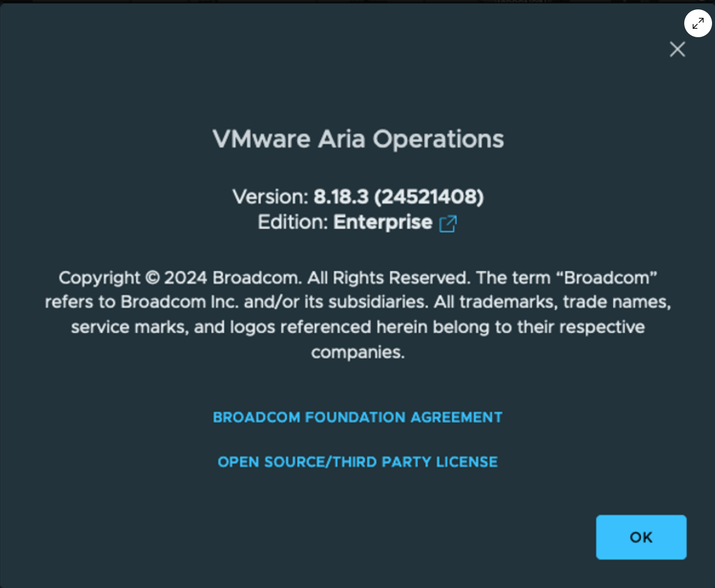Open the external link icon beside Enterprise
715x588 pixels.
[448, 224]
